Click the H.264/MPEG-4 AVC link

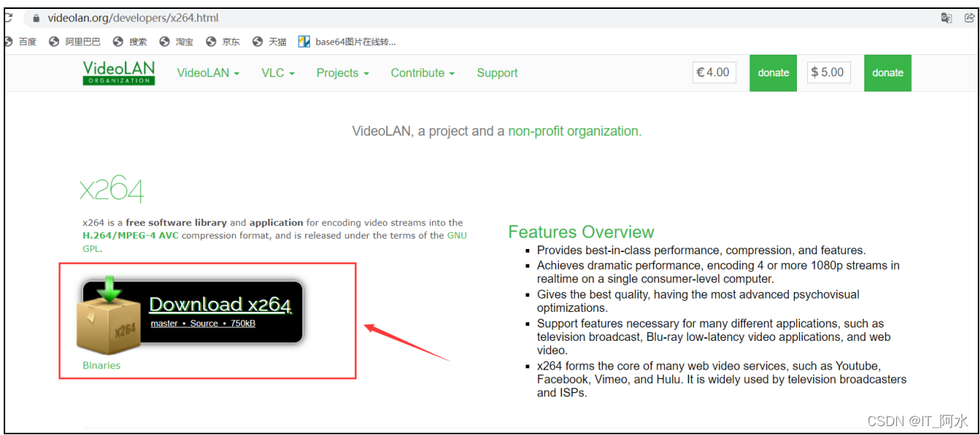coord(130,236)
